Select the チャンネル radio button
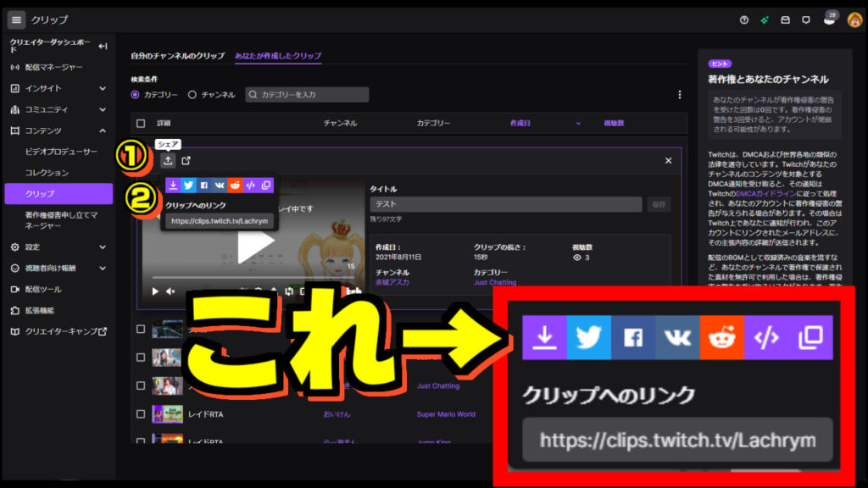Viewport: 868px width, 488px height. (x=192, y=95)
